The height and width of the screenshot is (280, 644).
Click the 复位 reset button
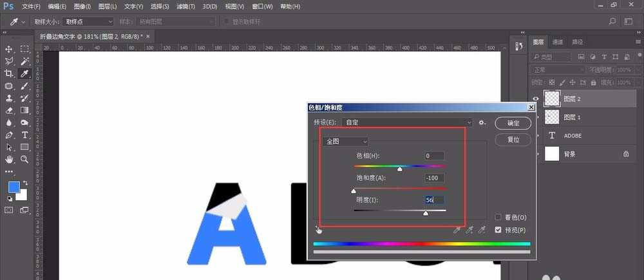(513, 139)
